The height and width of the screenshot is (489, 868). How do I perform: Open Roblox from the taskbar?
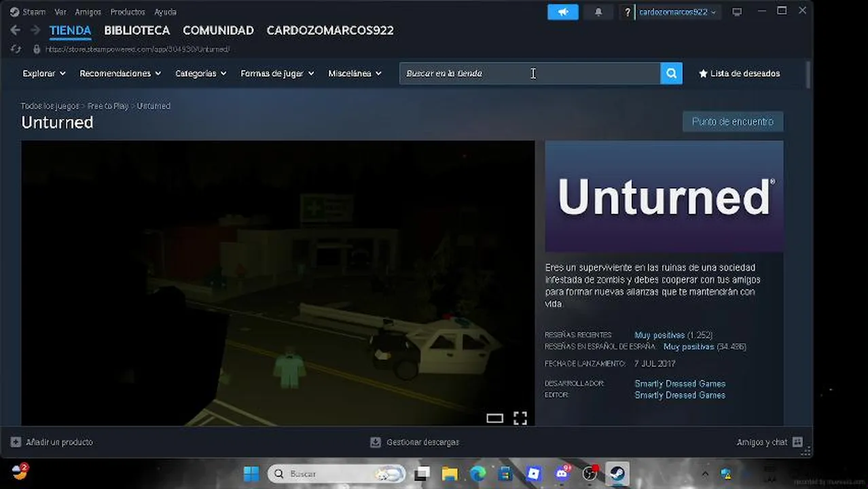[533, 473]
